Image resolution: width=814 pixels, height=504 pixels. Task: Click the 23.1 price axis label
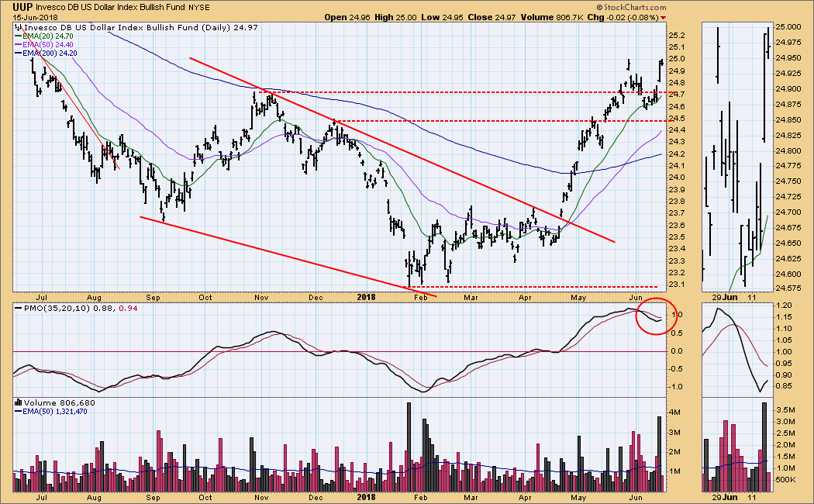(x=677, y=285)
